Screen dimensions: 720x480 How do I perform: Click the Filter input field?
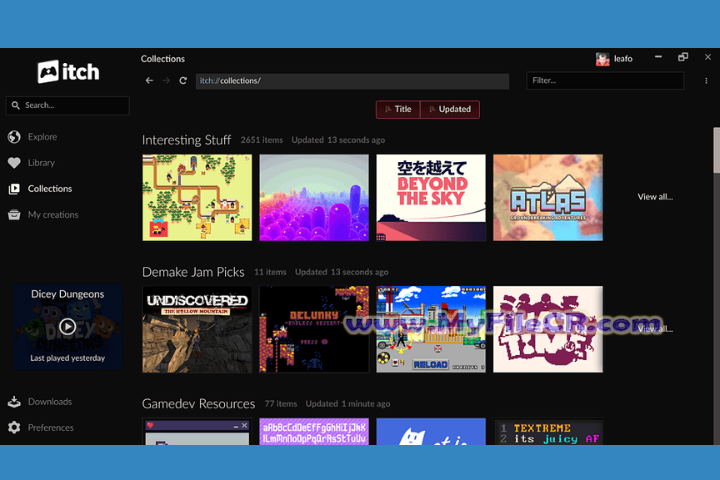tap(605, 81)
